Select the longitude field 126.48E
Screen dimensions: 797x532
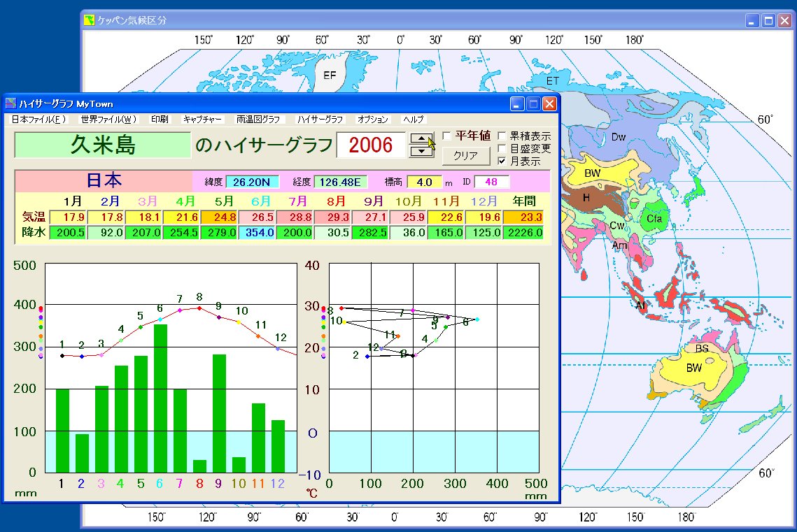tap(341, 182)
